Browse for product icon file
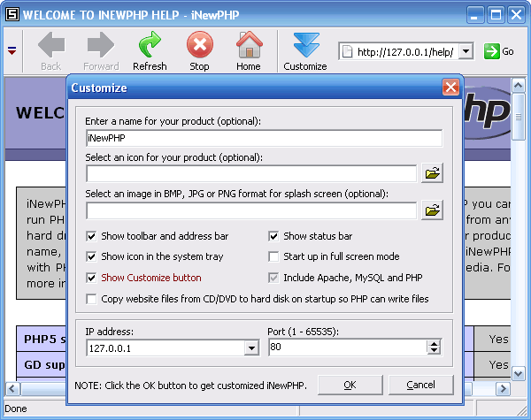Image resolution: width=531 pixels, height=420 pixels. coord(432,173)
